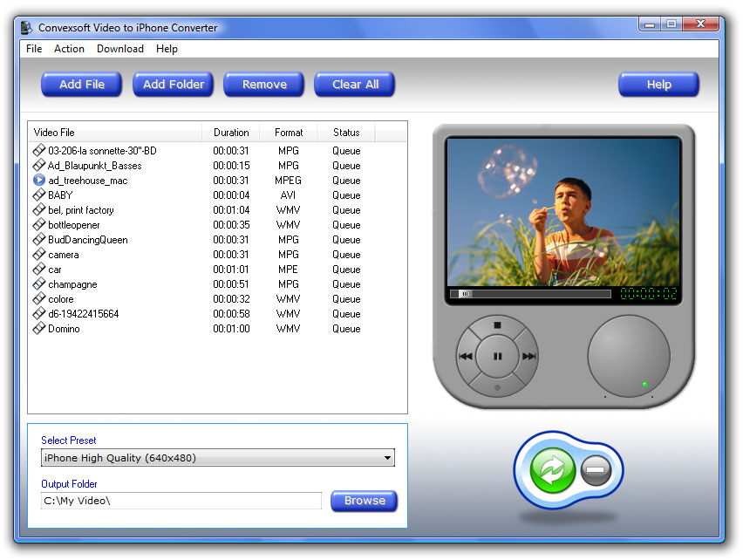The image size is (743, 560).
Task: Click the film icon next to camera
Action: click(x=39, y=254)
